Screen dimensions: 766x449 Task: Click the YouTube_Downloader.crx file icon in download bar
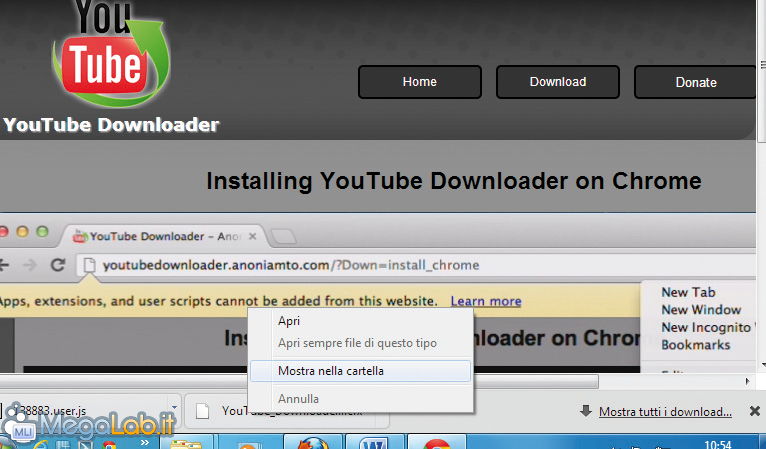pyautogui.click(x=202, y=411)
